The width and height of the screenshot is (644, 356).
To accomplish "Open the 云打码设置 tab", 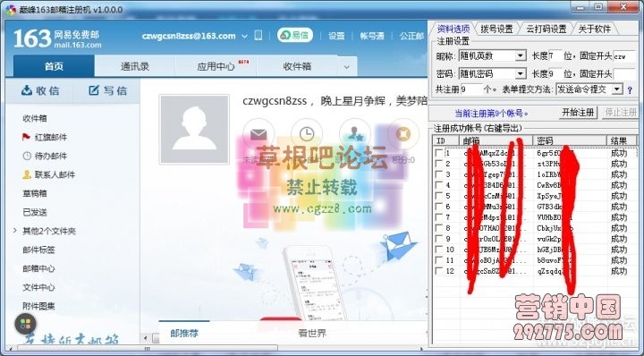I will coord(547,29).
